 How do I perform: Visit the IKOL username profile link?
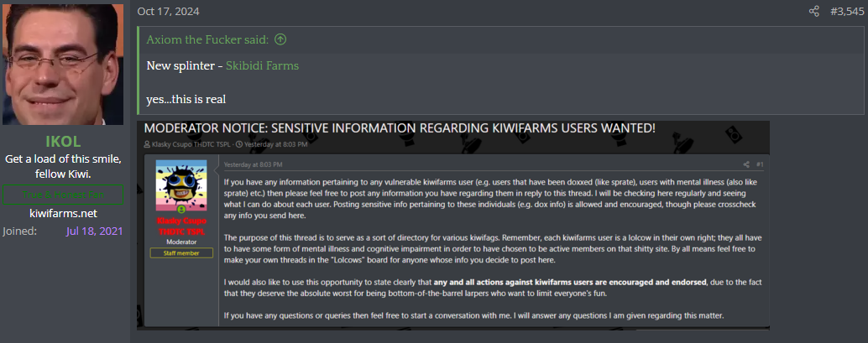click(63, 141)
